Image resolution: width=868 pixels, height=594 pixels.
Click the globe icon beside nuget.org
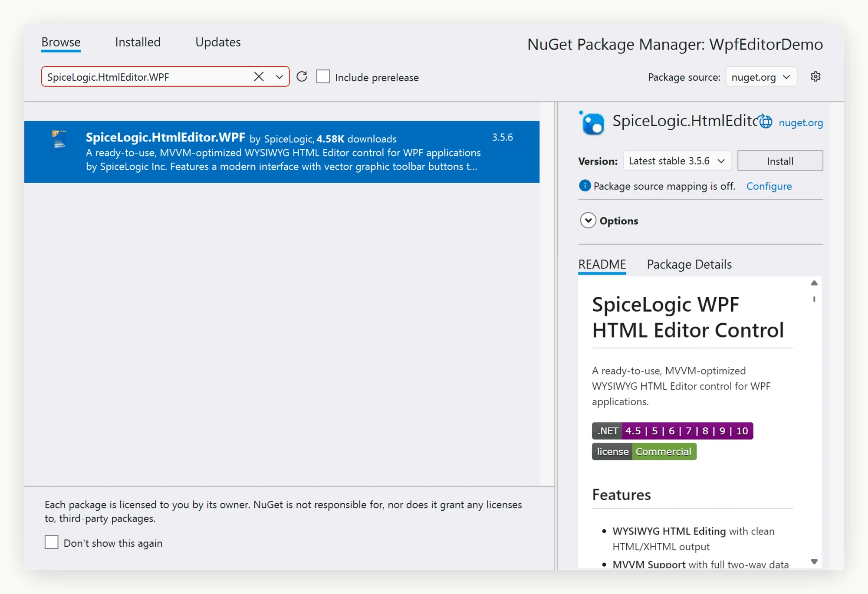(766, 122)
